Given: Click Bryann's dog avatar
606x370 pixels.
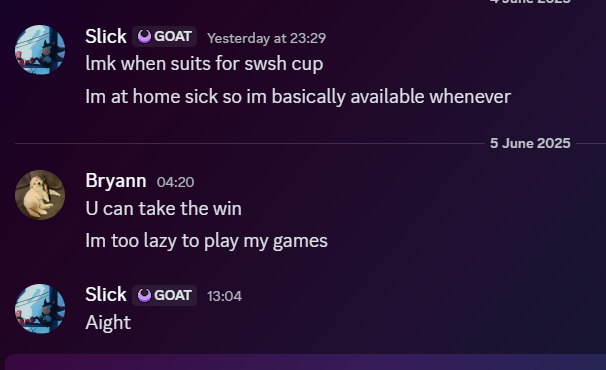Looking at the screenshot, I should 40,195.
